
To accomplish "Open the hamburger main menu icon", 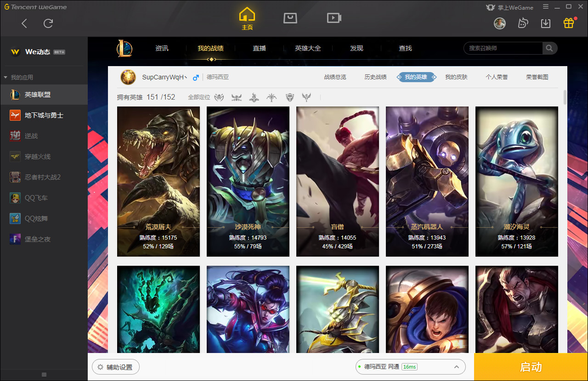I will pyautogui.click(x=546, y=6).
